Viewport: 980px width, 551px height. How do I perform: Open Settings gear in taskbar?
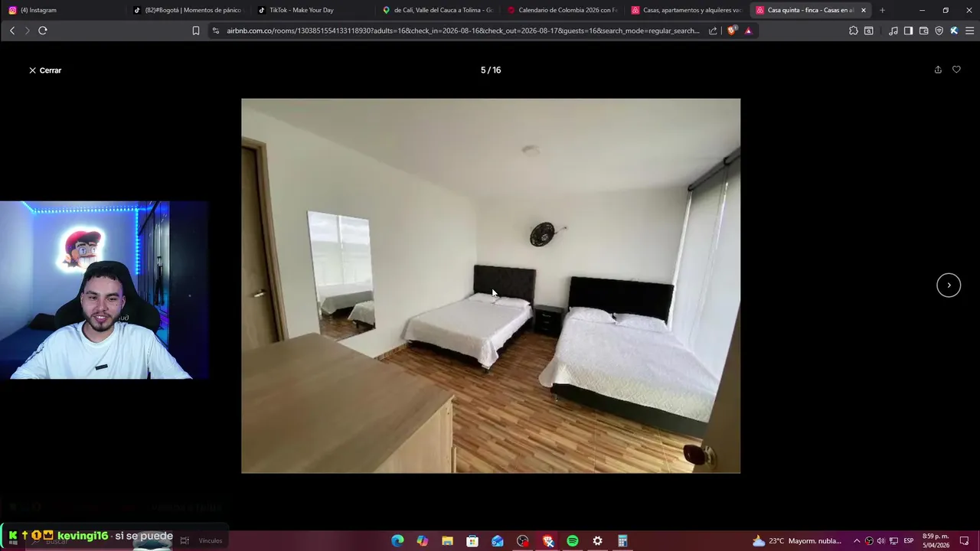[598, 541]
